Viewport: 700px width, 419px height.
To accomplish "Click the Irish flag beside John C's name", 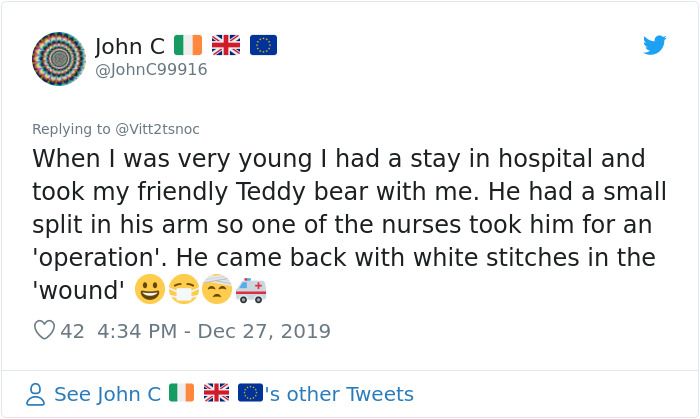I will point(188,45).
